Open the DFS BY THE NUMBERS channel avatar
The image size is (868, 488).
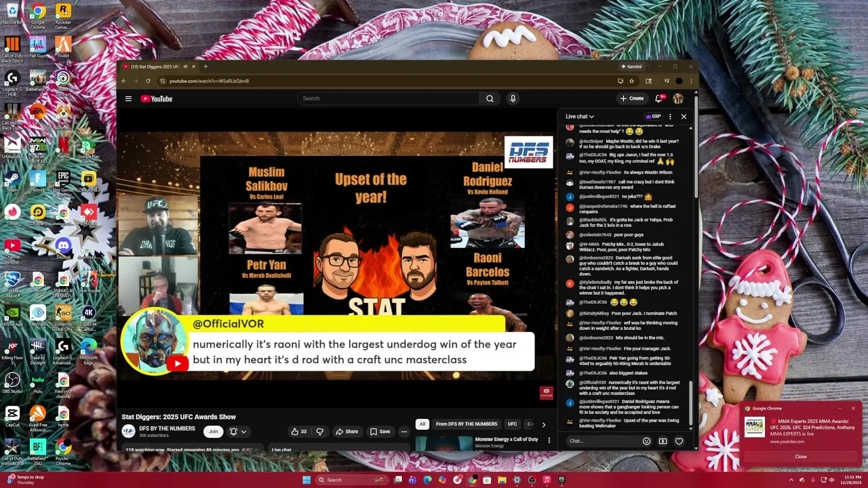(x=128, y=431)
